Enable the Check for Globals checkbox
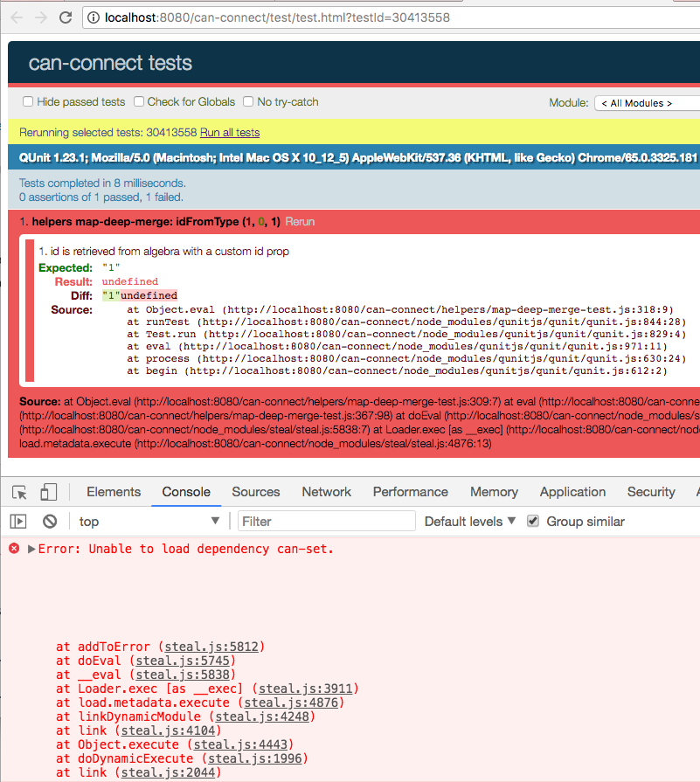This screenshot has height=782, width=700. tap(139, 101)
